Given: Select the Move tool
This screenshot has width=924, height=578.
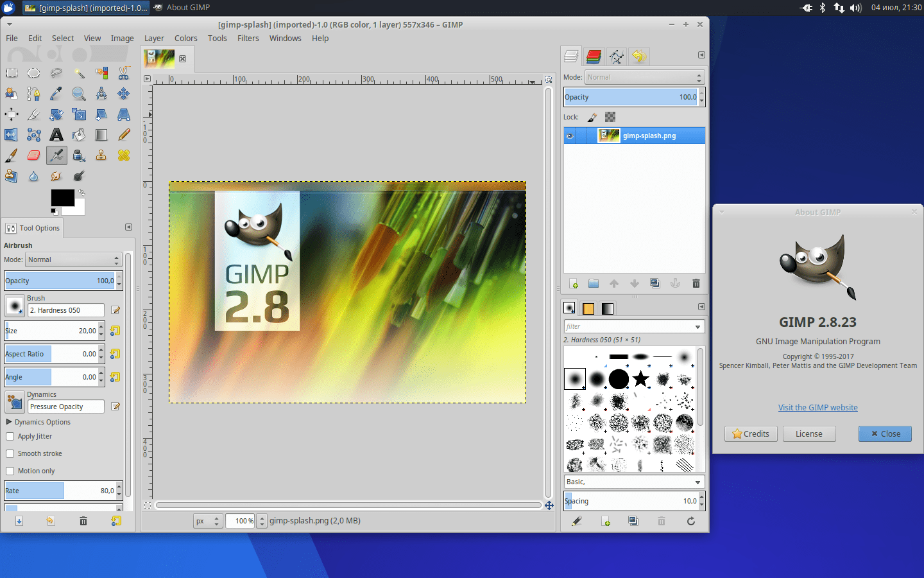Looking at the screenshot, I should (124, 94).
